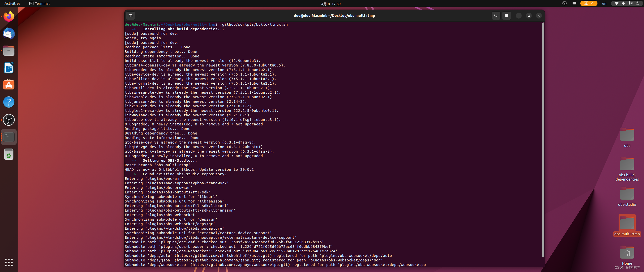Click the 'Sorry, try again.' line

(144, 38)
